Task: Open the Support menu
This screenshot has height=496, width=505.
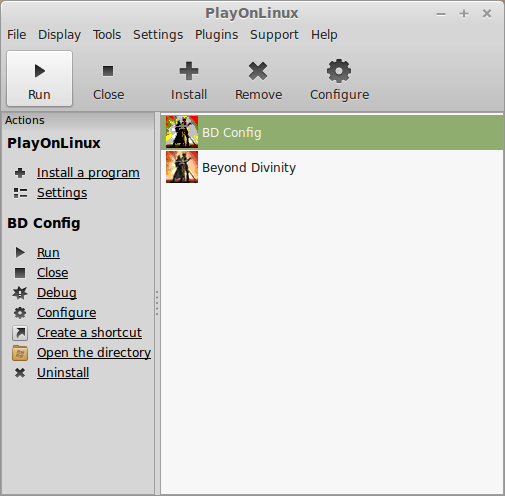Action: click(274, 35)
